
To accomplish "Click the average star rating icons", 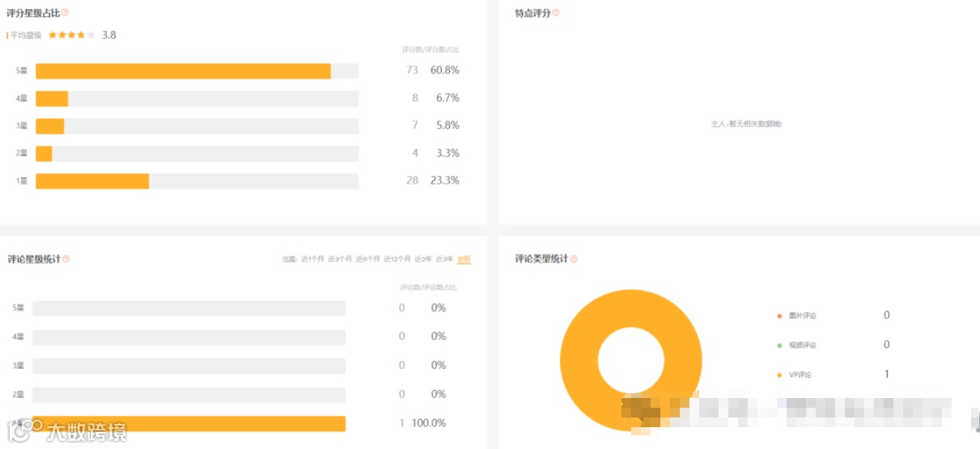I will coord(71,36).
